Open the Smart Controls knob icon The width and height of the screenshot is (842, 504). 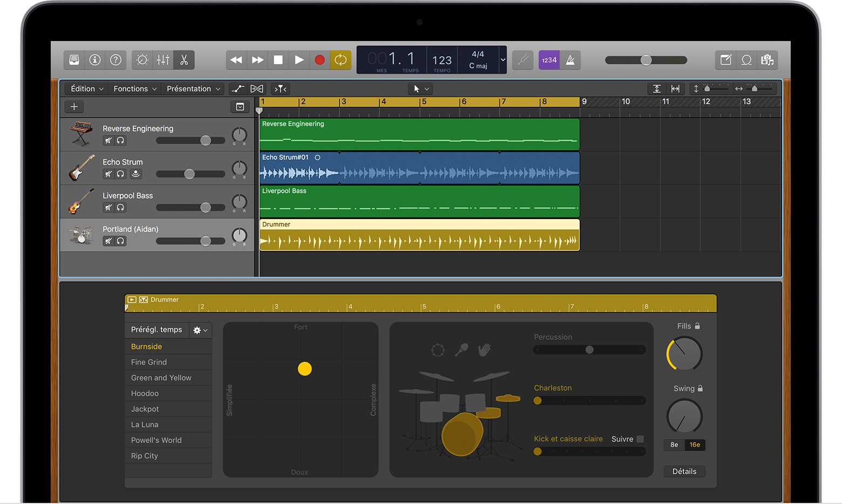click(142, 60)
